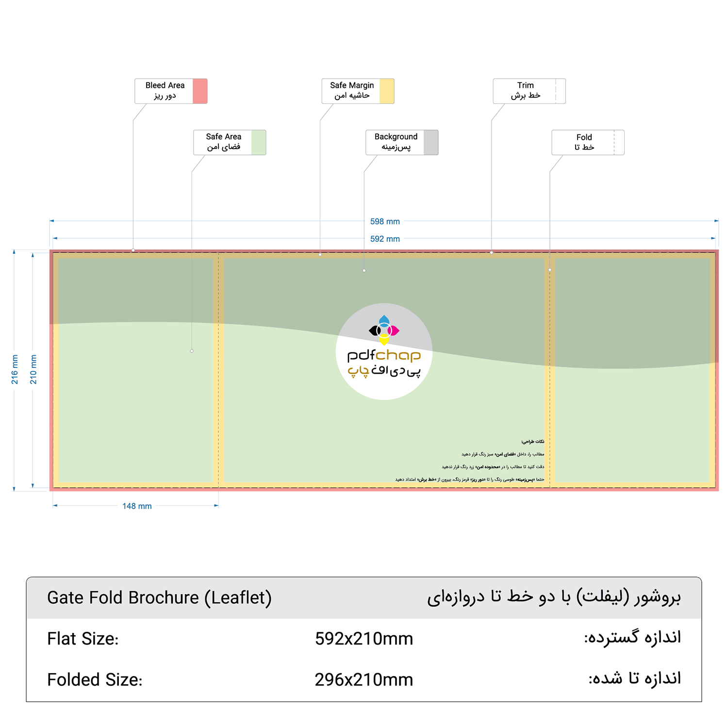728x728 pixels.
Task: Select the yellow Safe Margin color swatch
Action: point(387,91)
